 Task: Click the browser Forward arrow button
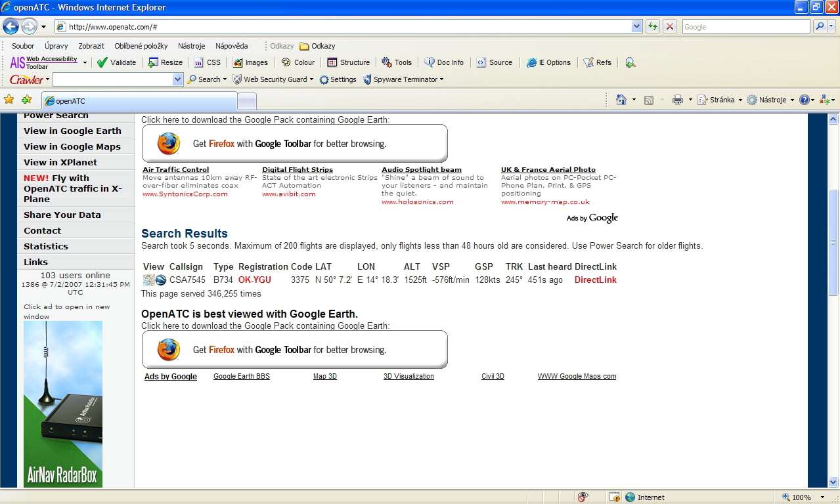pyautogui.click(x=29, y=27)
